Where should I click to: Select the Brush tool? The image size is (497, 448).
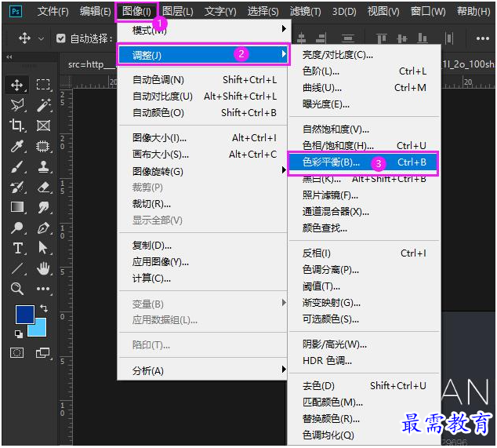pyautogui.click(x=16, y=166)
